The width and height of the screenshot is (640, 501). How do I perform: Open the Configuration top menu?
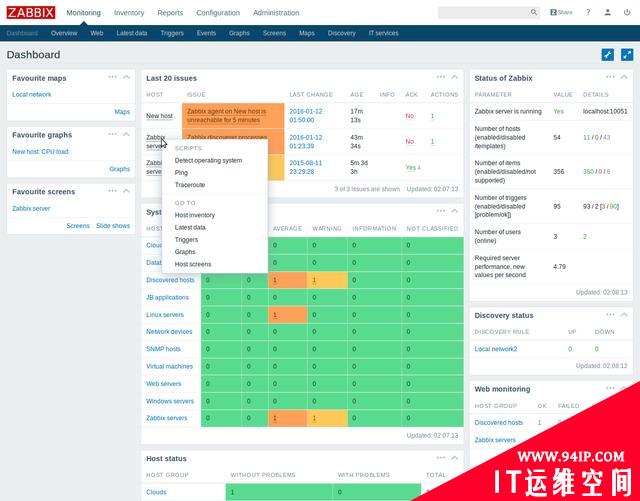pos(217,13)
